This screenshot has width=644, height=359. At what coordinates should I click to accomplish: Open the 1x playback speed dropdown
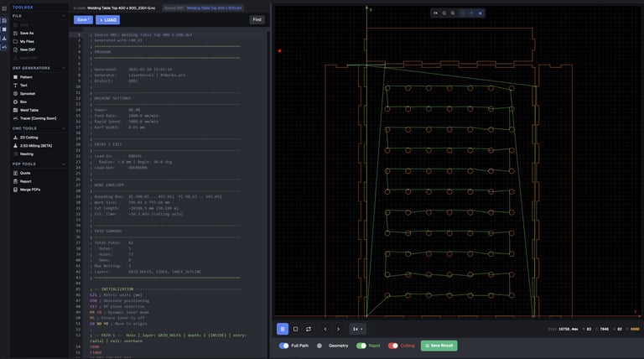(357, 329)
